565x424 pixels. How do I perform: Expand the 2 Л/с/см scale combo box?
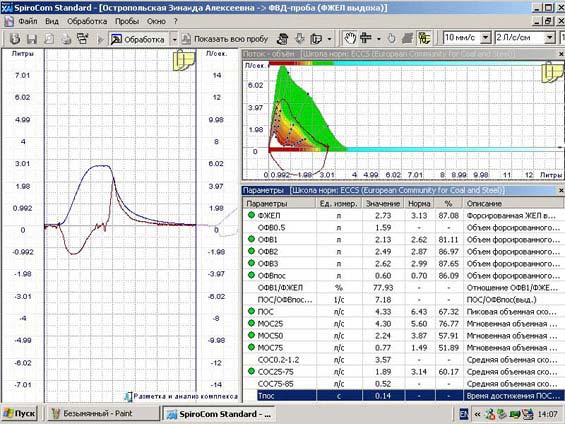550,37
